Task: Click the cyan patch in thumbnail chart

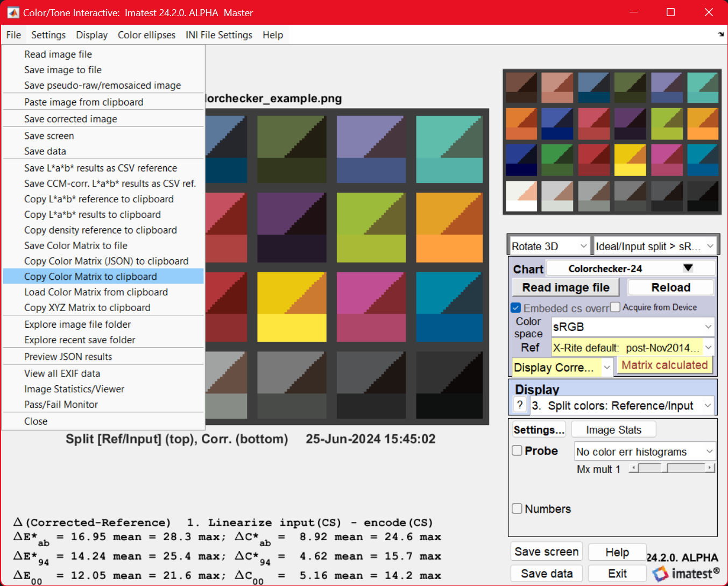Action: click(703, 88)
